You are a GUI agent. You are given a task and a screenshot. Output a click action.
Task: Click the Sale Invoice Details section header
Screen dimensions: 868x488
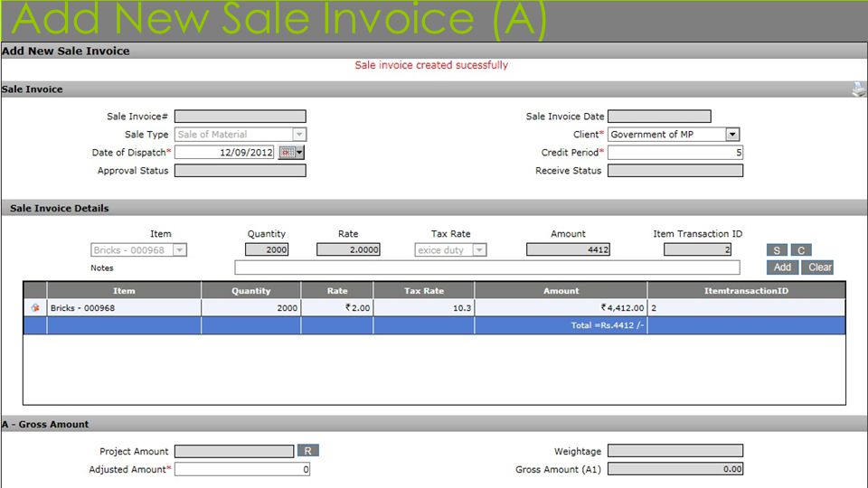click(434, 208)
